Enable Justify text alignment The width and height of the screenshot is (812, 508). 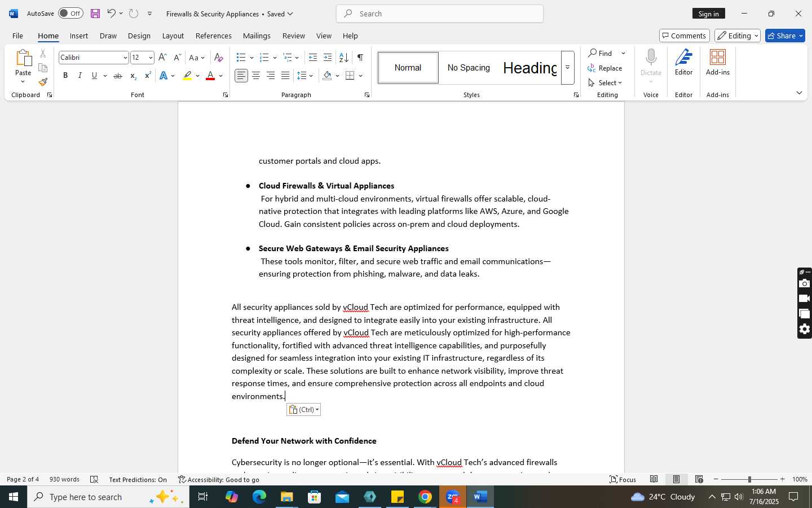pos(285,76)
